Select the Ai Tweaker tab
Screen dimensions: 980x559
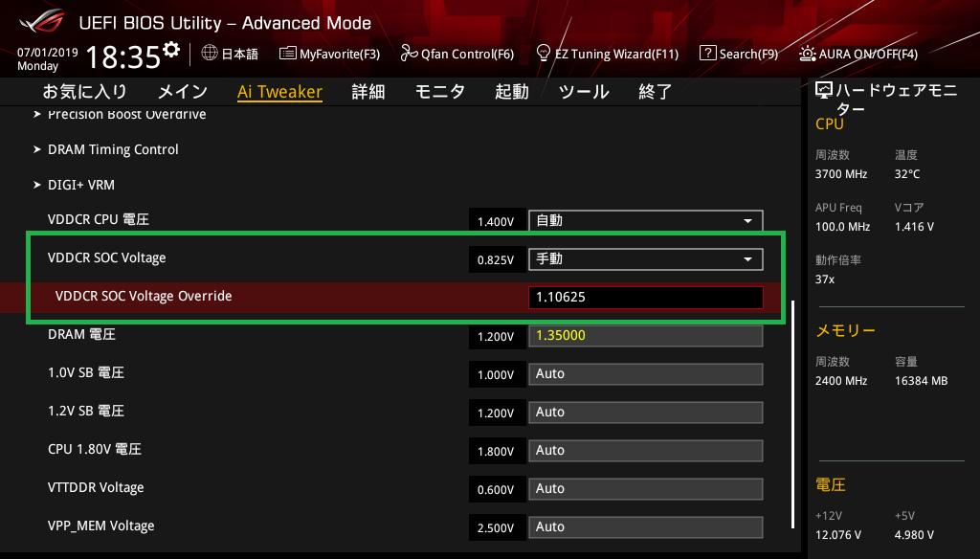coord(279,92)
